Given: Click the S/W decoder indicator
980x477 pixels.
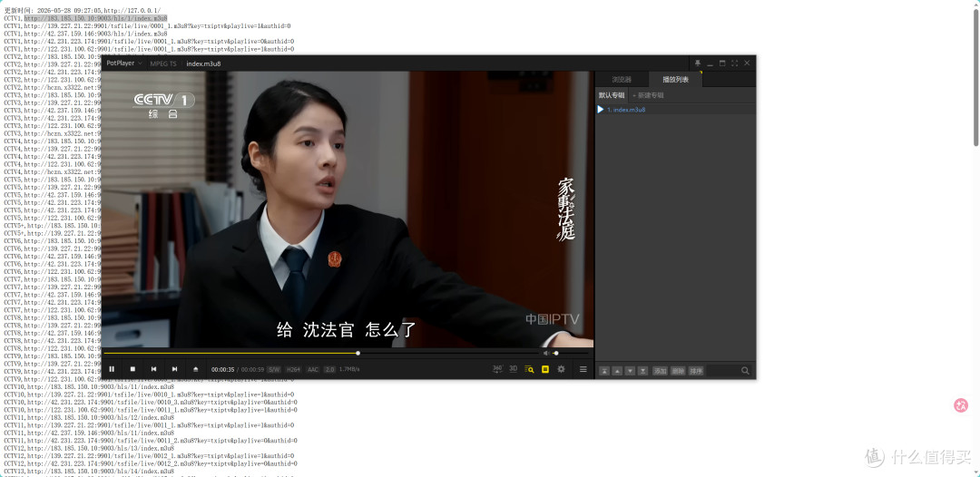Looking at the screenshot, I should point(274,370).
